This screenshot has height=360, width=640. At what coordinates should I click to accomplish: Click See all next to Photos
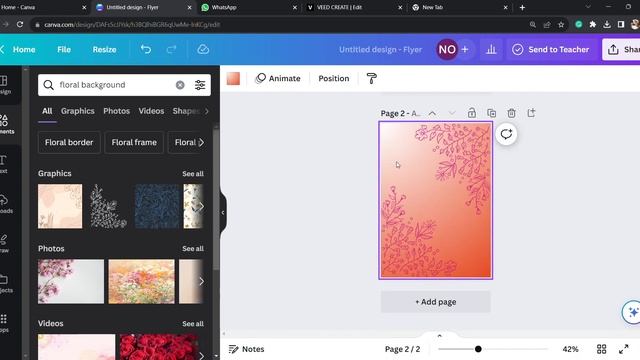click(193, 249)
